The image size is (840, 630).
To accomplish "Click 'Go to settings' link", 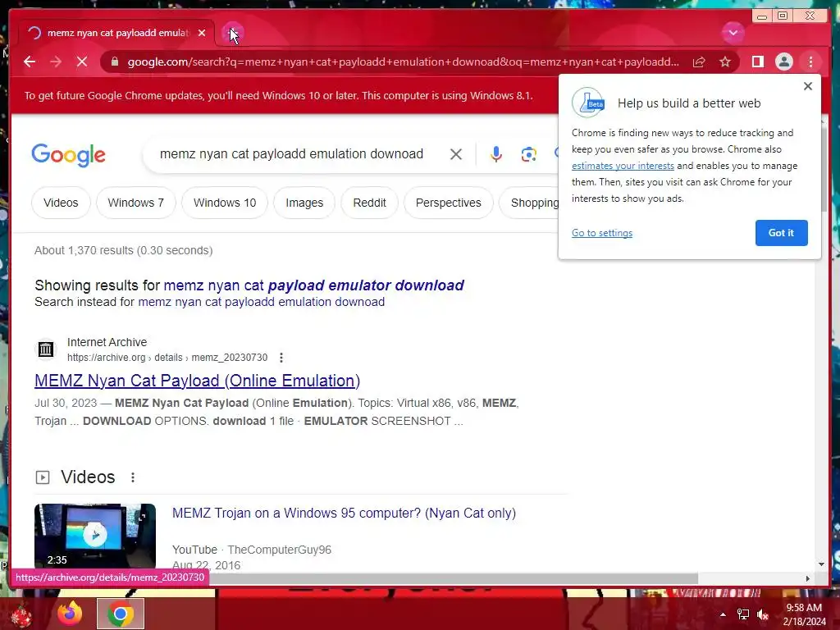I will tap(601, 233).
